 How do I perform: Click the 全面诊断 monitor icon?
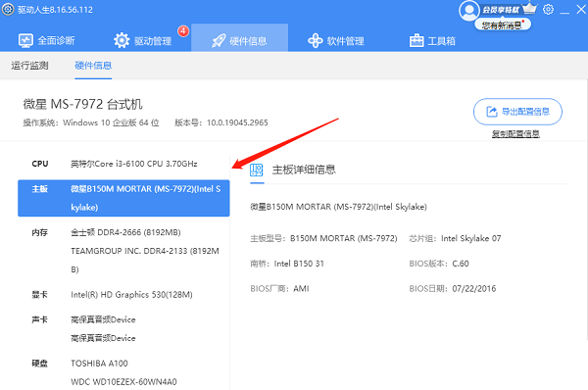click(25, 40)
